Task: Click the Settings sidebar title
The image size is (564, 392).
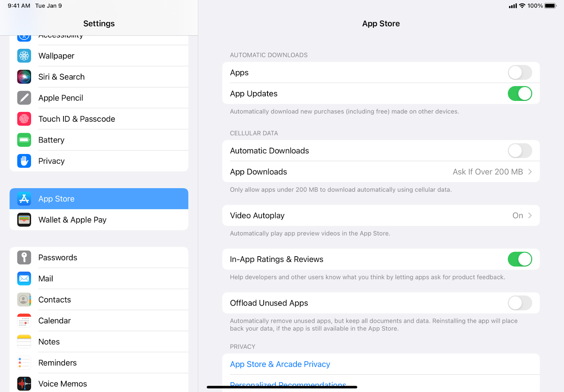Action: [99, 24]
